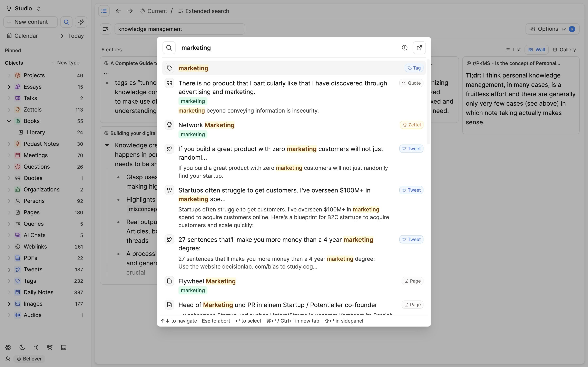This screenshot has height=367, width=588.
Task: Collapse the Books section
Action: (x=9, y=121)
